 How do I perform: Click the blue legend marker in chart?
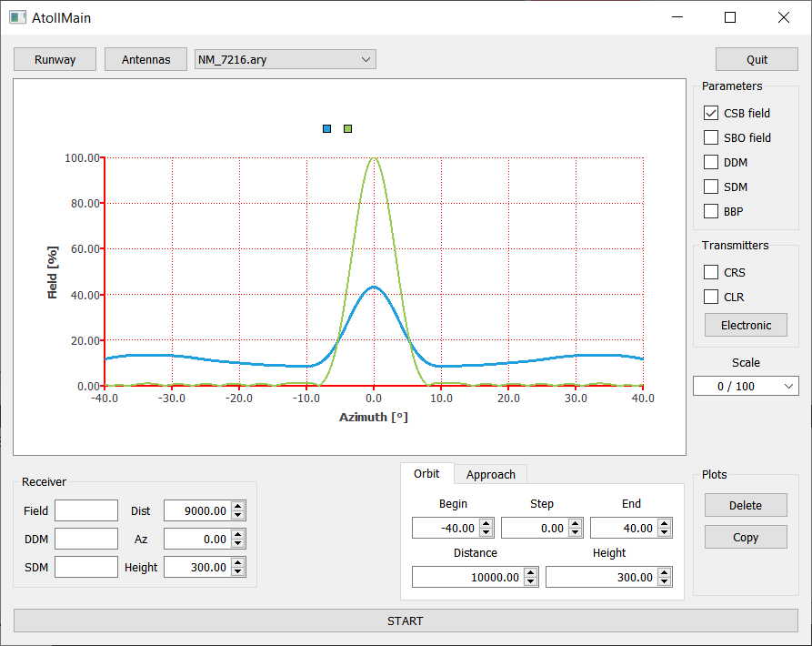tap(327, 129)
